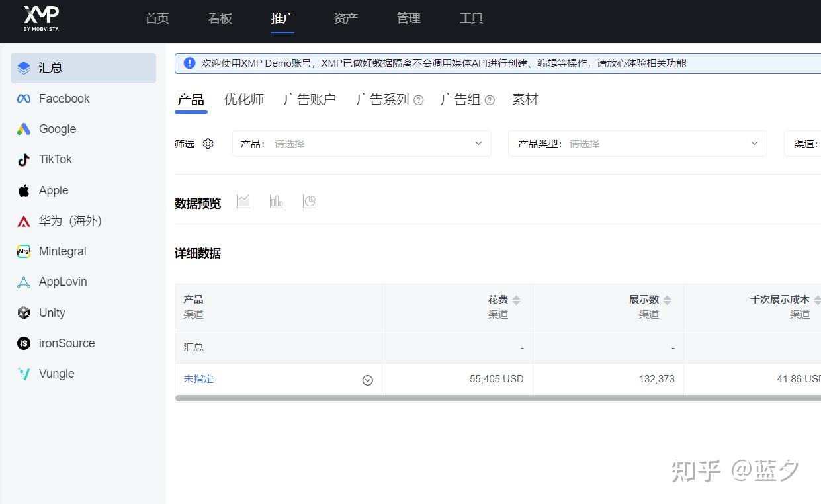The width and height of the screenshot is (821, 504).
Task: Select Unity channel in sidebar
Action: 83,313
